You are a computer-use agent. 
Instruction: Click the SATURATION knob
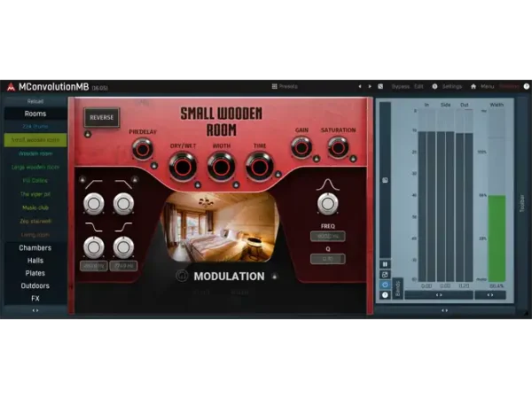pyautogui.click(x=338, y=147)
